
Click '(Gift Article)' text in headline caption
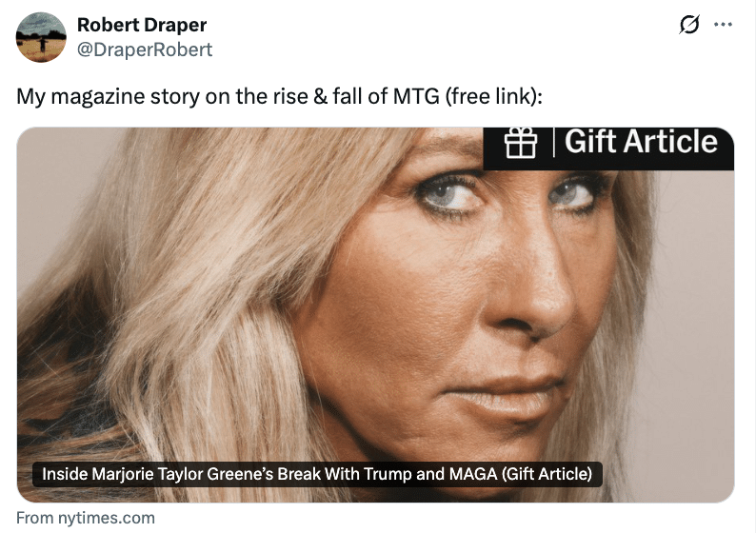[x=547, y=474]
